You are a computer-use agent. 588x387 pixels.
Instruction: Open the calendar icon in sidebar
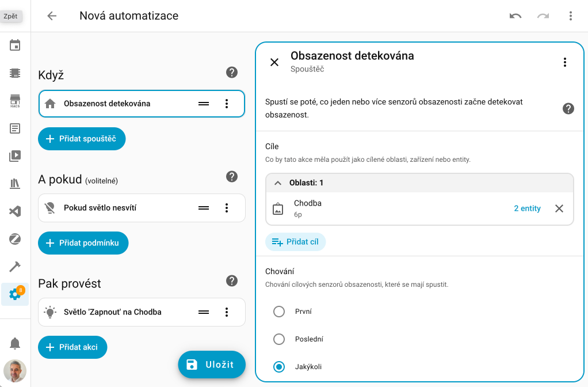tap(15, 45)
